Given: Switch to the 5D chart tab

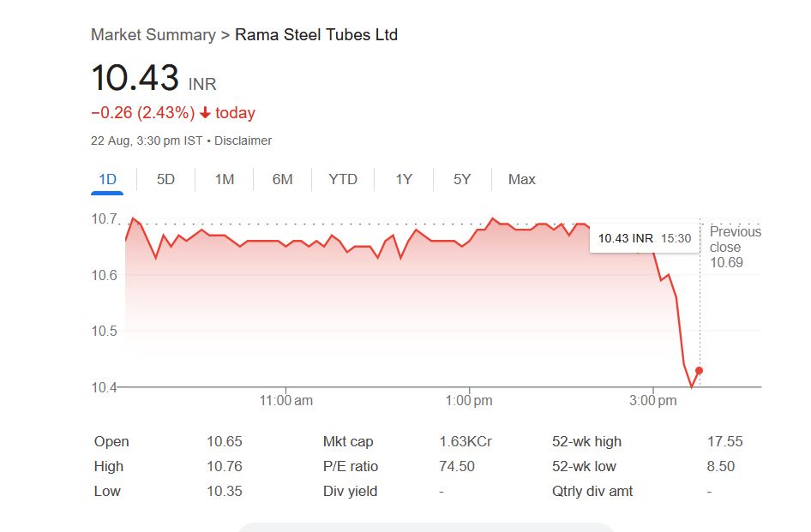Looking at the screenshot, I should pyautogui.click(x=165, y=179).
